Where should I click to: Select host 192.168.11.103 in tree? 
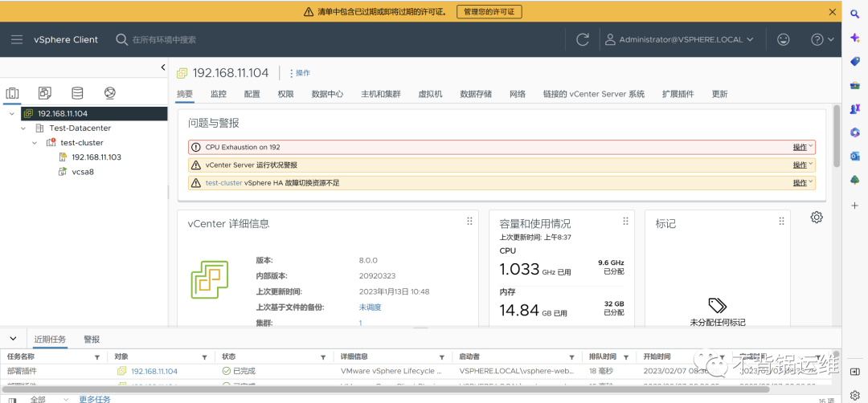coord(96,157)
